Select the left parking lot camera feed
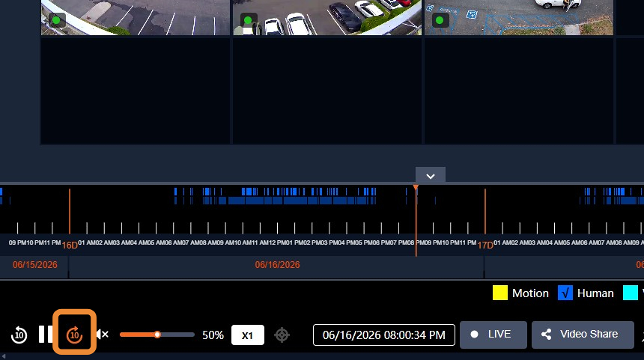Screen dimensions: 644x360 pos(136,17)
